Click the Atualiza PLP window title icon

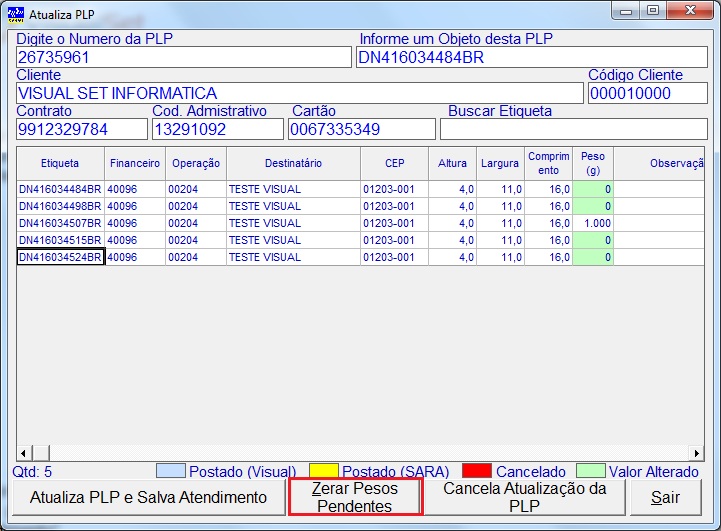pos(16,14)
